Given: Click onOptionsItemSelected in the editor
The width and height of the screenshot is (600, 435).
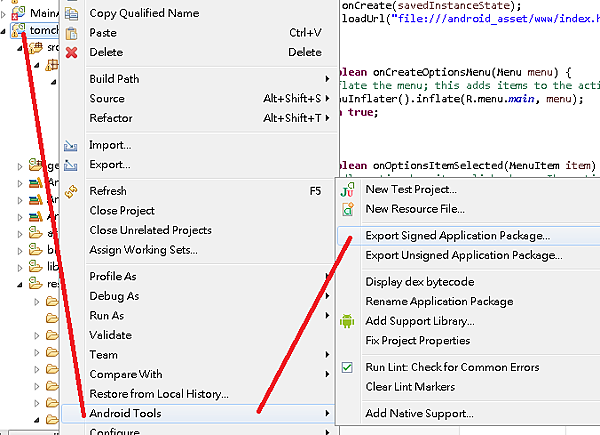Looking at the screenshot, I should [x=438, y=166].
